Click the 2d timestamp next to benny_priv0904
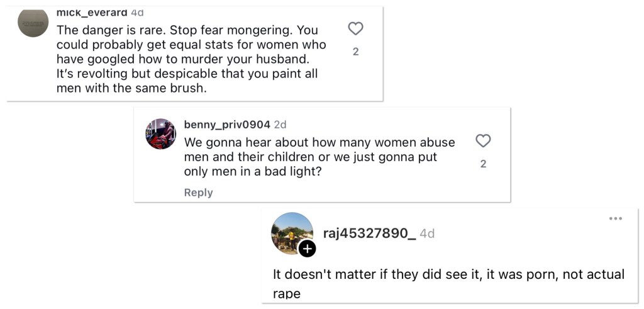 click(x=280, y=125)
